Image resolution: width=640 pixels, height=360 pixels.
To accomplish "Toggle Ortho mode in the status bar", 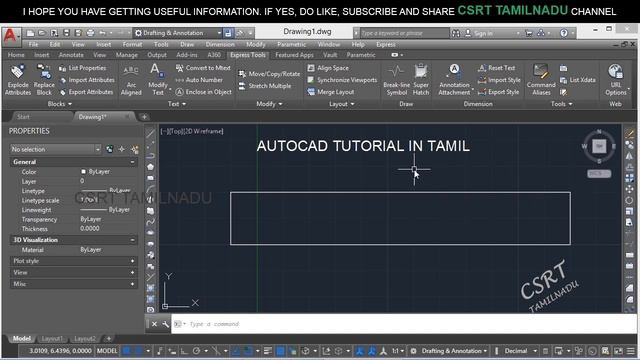I will 184,351.
